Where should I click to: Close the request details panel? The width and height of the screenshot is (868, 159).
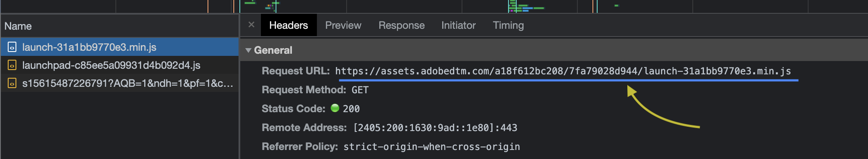point(251,25)
